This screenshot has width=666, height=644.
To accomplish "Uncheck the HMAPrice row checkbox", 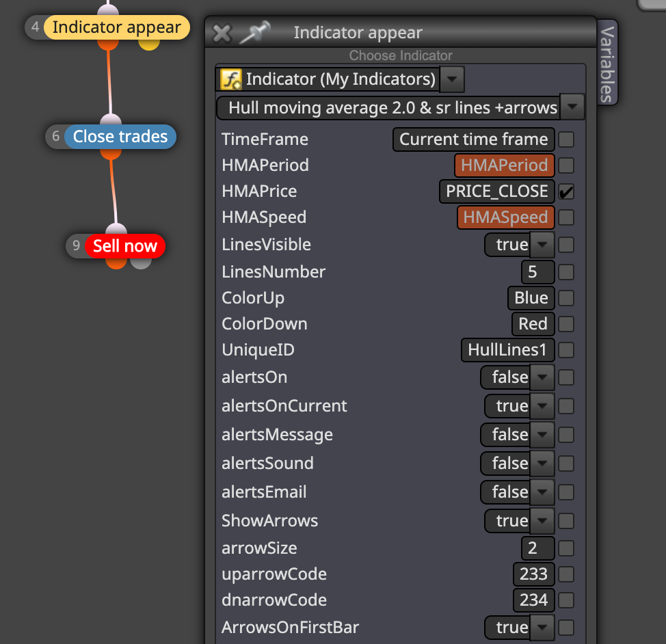I will tap(566, 191).
